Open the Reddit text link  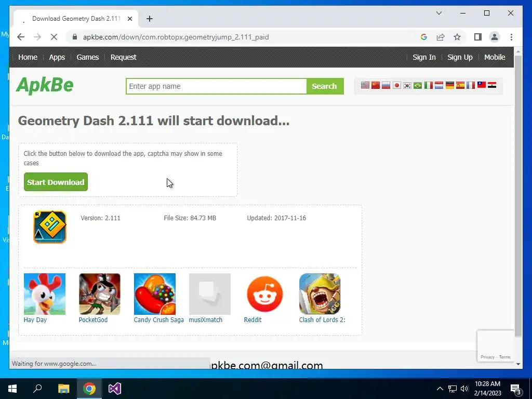tap(253, 320)
